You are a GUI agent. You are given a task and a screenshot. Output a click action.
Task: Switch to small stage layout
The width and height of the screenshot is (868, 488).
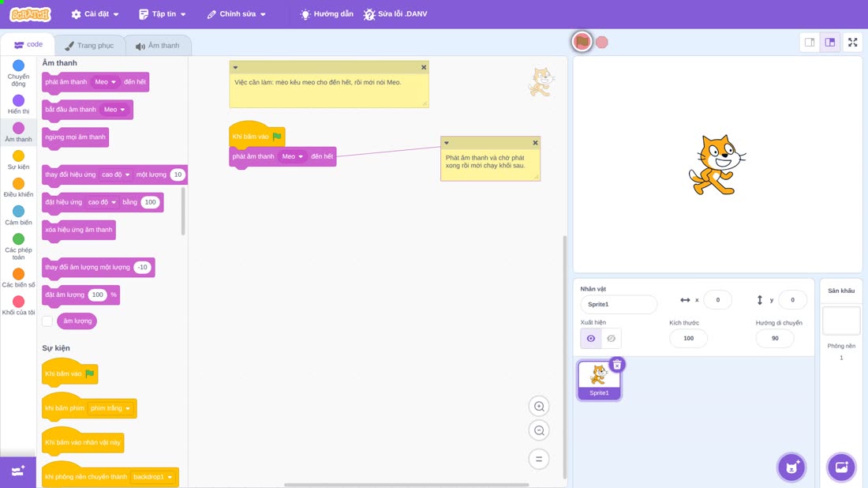pos(810,42)
